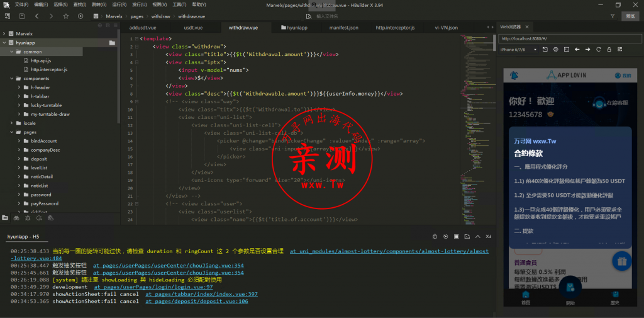Click the browser back arrow icon

(577, 49)
